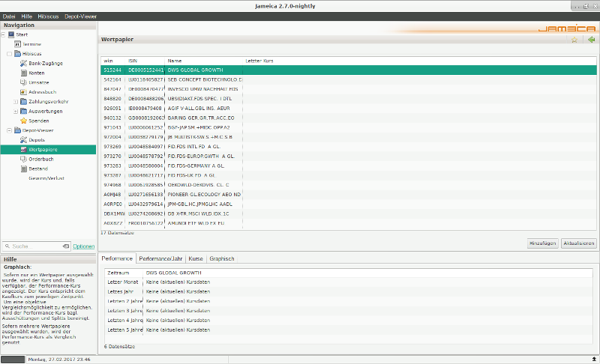Select Umsätze in the navigation
The height and width of the screenshot is (364, 600).
pos(38,82)
